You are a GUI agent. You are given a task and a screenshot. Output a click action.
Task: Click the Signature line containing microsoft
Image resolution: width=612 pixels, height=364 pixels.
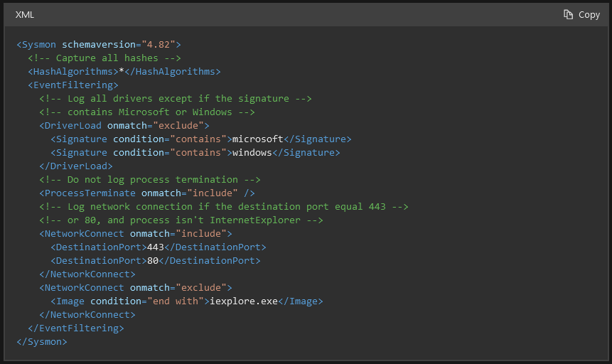[201, 139]
